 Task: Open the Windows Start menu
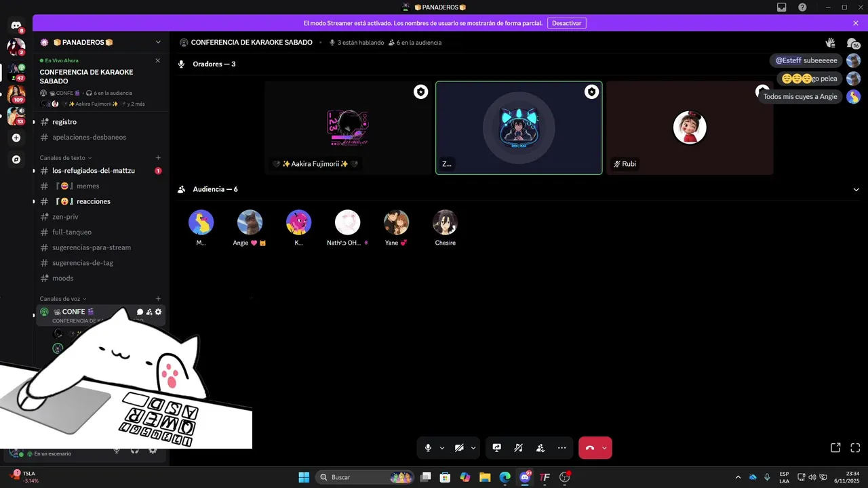[304, 477]
